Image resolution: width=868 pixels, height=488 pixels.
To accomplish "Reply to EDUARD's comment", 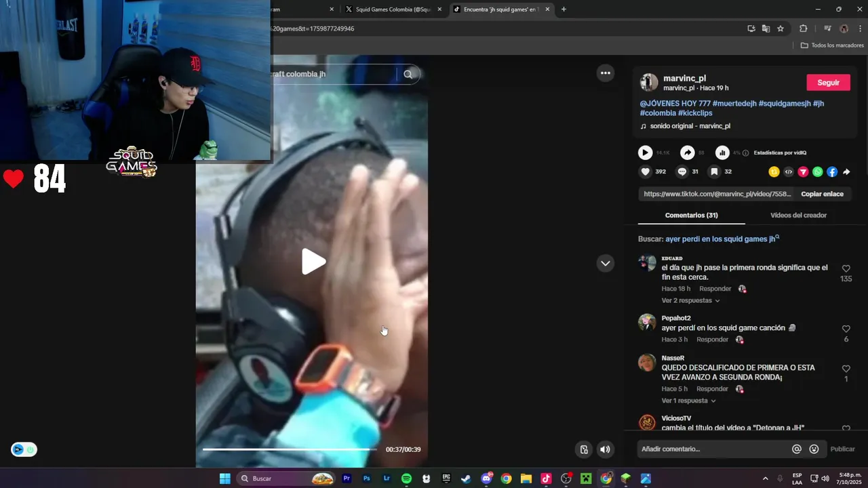I will (x=715, y=289).
